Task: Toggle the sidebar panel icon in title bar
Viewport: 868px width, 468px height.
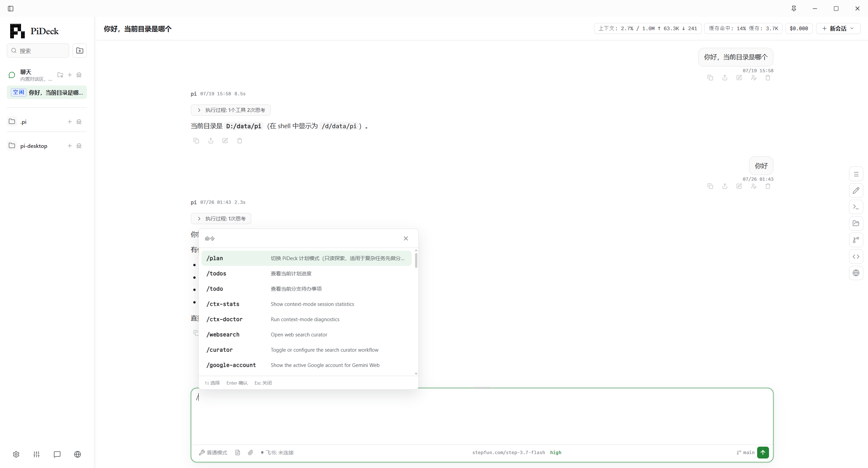Action: coord(11,8)
